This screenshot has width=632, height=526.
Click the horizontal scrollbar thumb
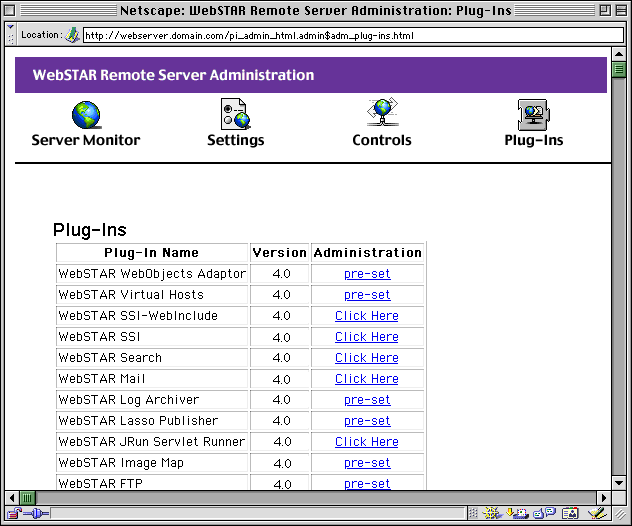click(27, 498)
